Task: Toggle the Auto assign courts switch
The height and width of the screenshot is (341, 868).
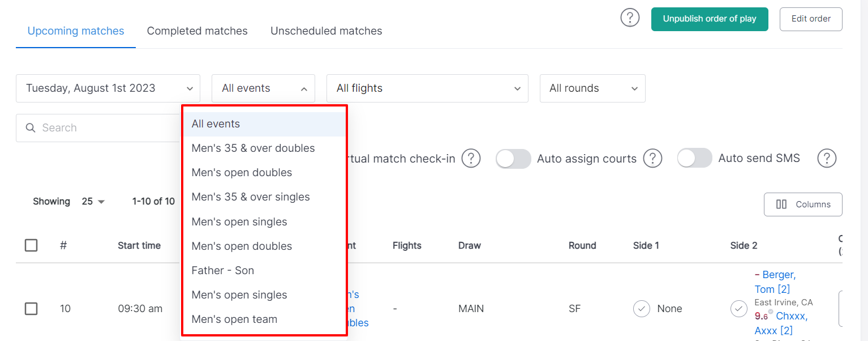Action: coord(513,159)
